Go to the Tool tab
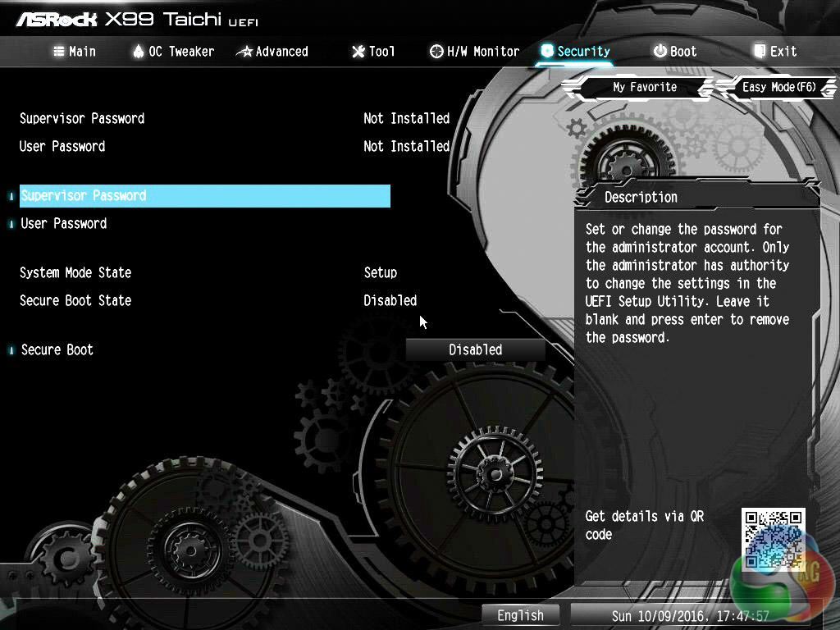 373,52
